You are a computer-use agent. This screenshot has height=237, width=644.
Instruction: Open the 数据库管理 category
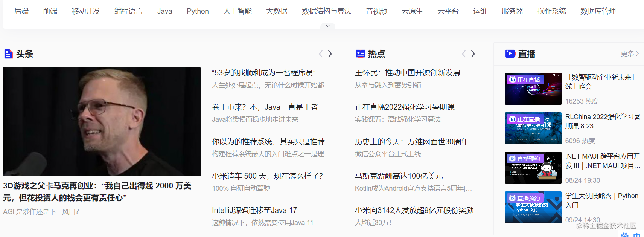[x=598, y=11]
